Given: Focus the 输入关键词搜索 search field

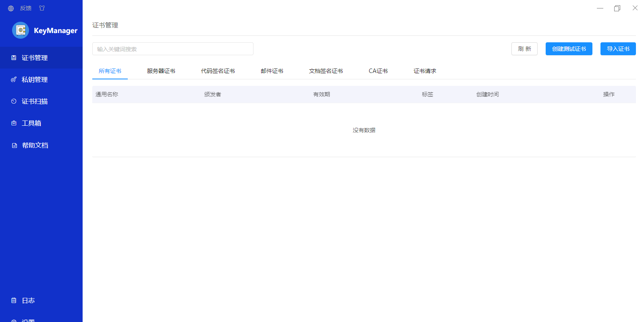Looking at the screenshot, I should 173,49.
